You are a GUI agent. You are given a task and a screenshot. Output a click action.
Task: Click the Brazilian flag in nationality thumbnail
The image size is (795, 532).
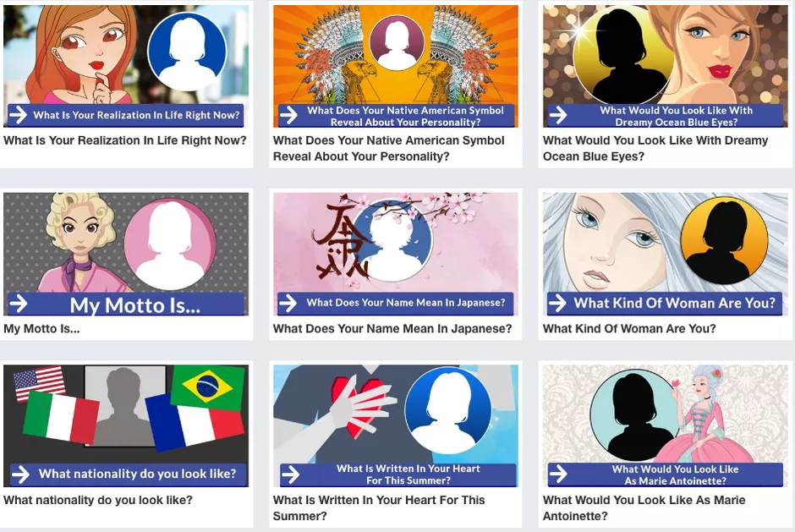(207, 388)
